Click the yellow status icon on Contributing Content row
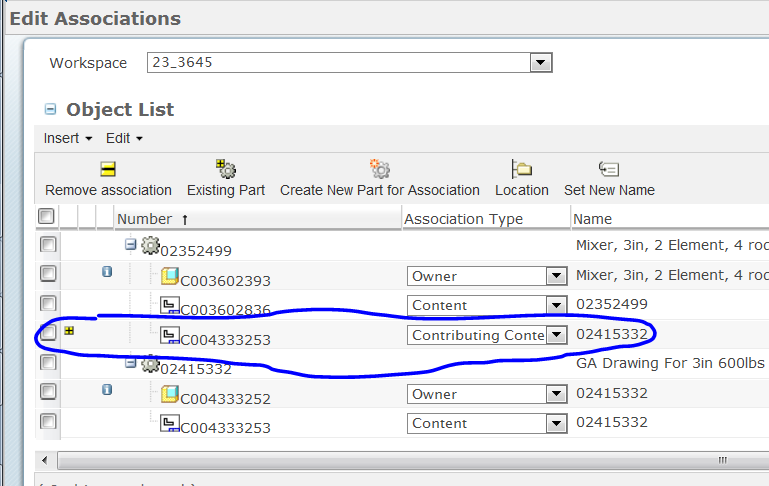The width and height of the screenshot is (769, 486). (x=69, y=331)
